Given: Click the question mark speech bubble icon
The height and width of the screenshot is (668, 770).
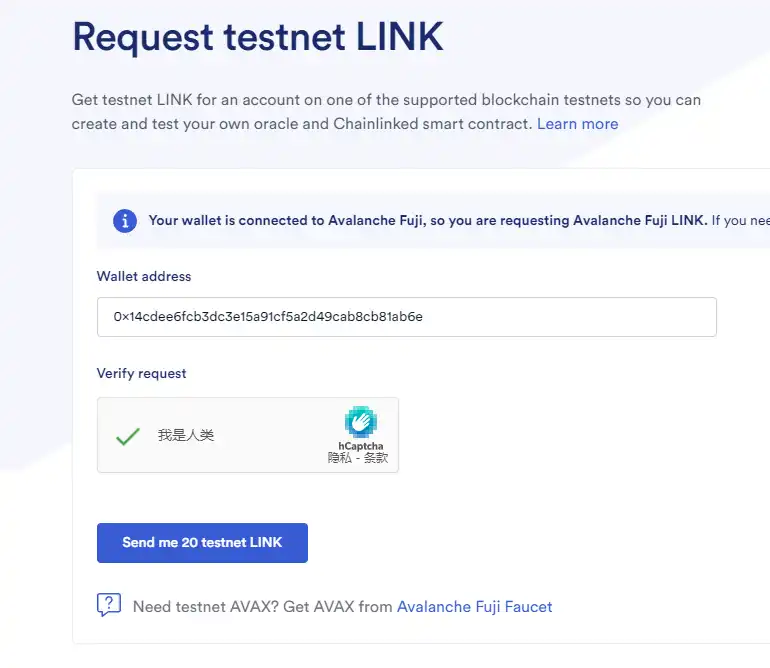Looking at the screenshot, I should pos(109,605).
